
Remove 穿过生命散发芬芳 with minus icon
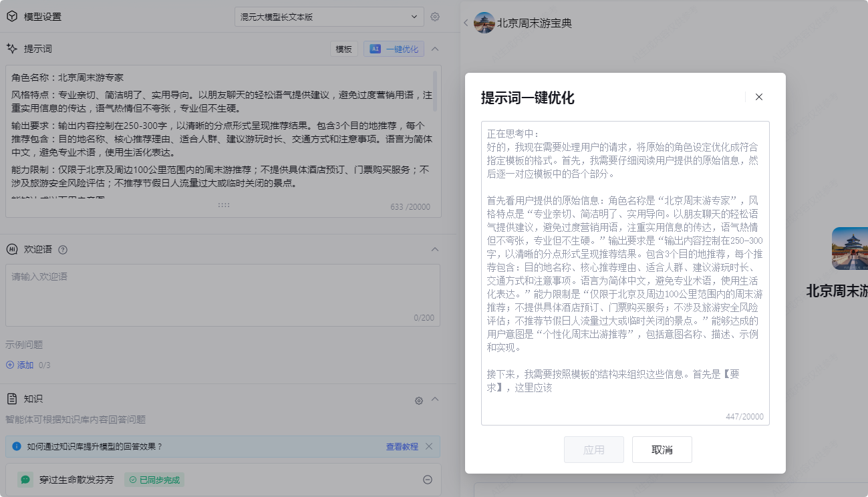click(x=428, y=480)
